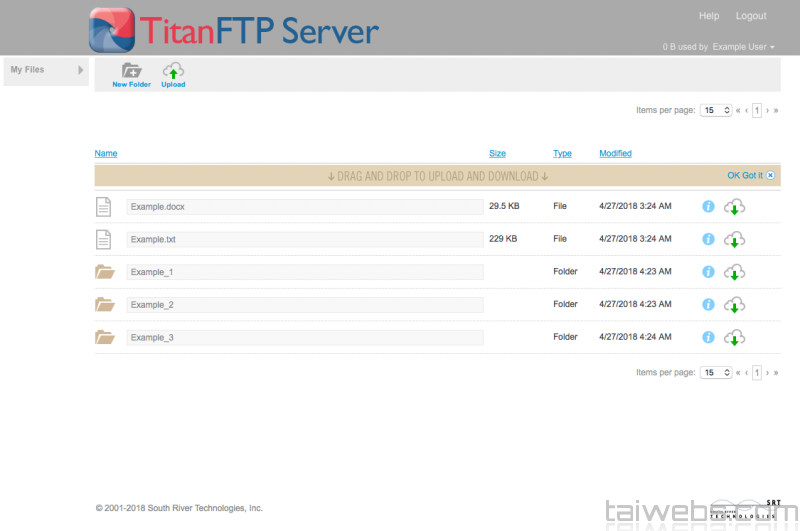The height and width of the screenshot is (531, 800).
Task: Sort the list by Size column
Action: pos(497,153)
